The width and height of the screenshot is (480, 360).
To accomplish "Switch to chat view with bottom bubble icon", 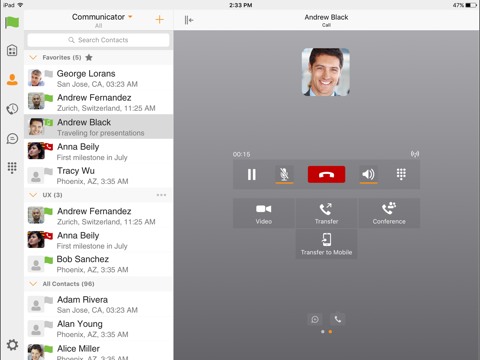I will pyautogui.click(x=315, y=319).
